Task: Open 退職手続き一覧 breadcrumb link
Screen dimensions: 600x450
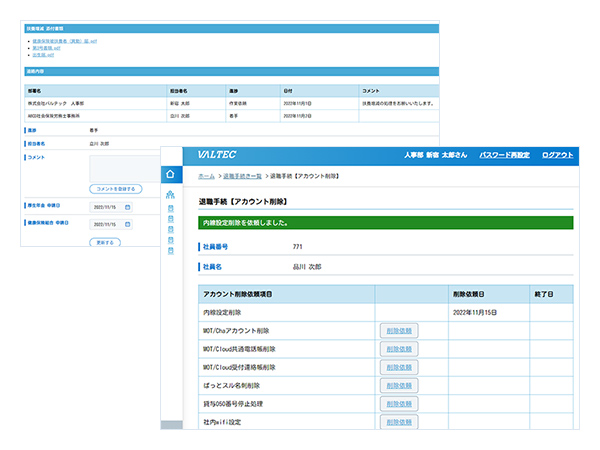Action: [241, 175]
